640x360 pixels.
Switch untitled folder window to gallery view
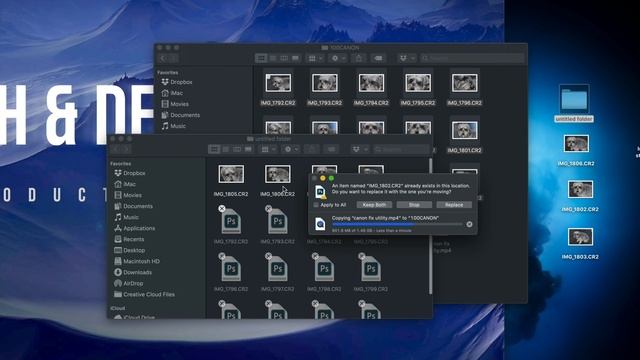(x=248, y=149)
